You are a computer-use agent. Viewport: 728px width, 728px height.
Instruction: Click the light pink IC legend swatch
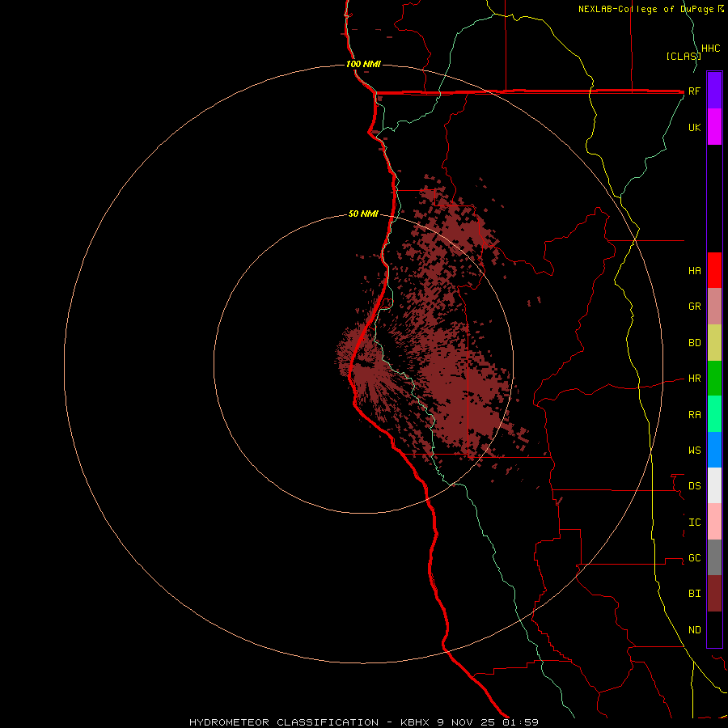point(714,522)
